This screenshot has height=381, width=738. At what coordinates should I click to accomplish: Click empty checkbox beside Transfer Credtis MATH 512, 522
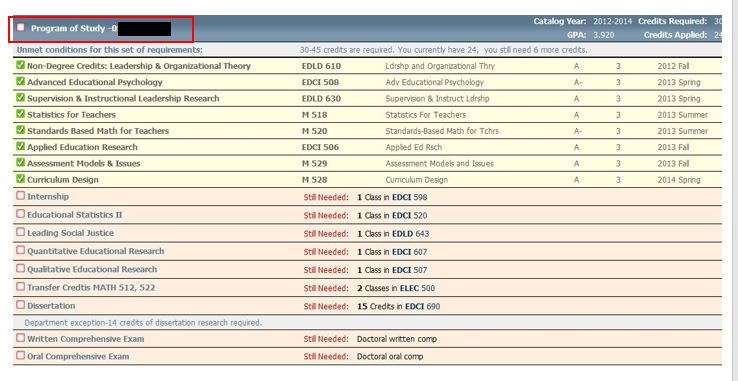tap(20, 286)
